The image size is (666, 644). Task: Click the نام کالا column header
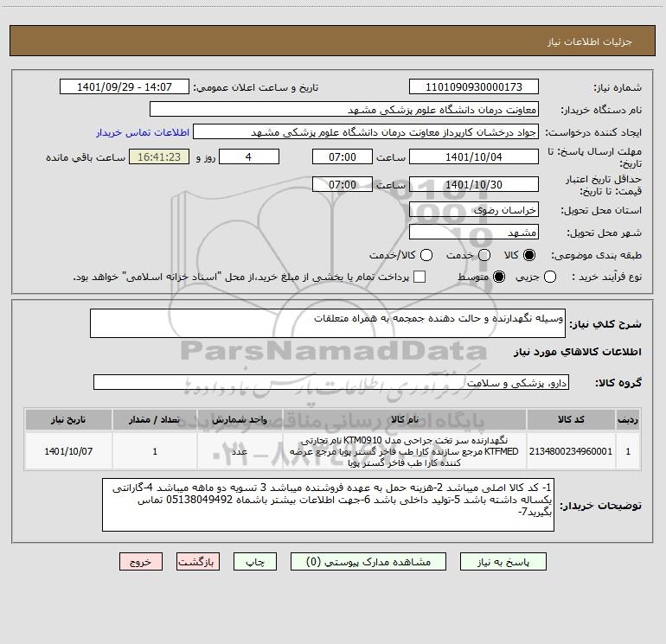click(x=405, y=419)
